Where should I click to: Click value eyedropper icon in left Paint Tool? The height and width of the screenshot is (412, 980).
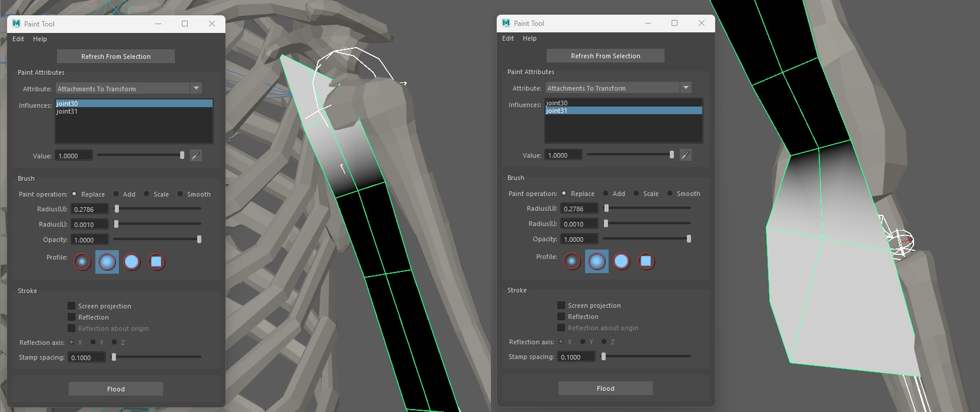pos(196,156)
